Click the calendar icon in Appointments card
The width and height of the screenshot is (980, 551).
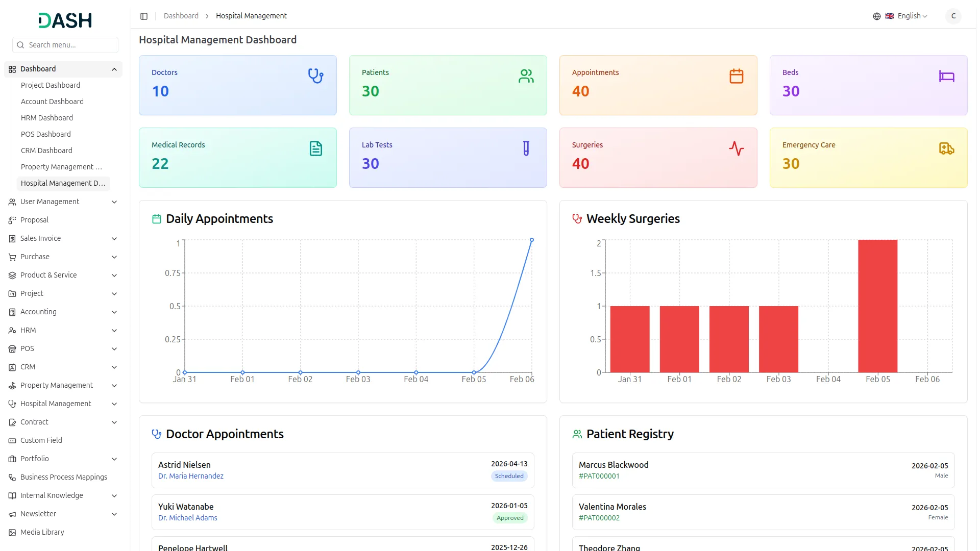click(x=736, y=76)
